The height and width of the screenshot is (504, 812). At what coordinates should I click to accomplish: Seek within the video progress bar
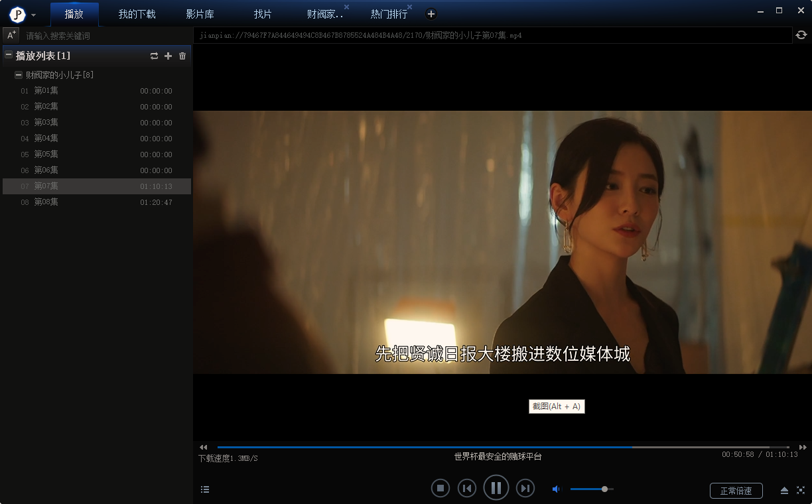(504, 448)
